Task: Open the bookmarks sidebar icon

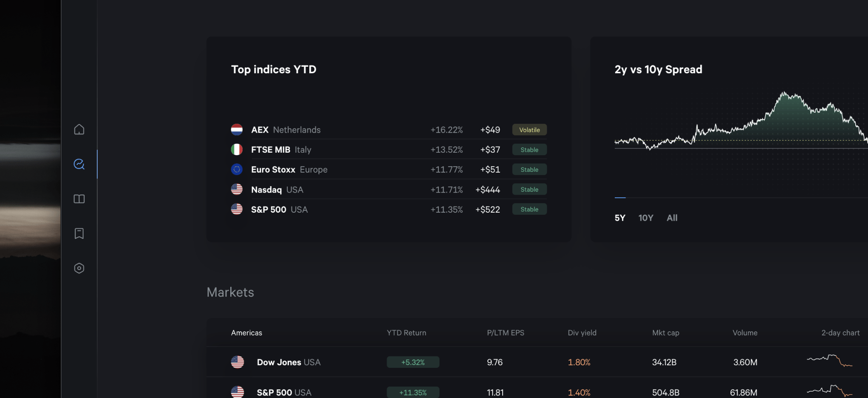Action: tap(79, 233)
